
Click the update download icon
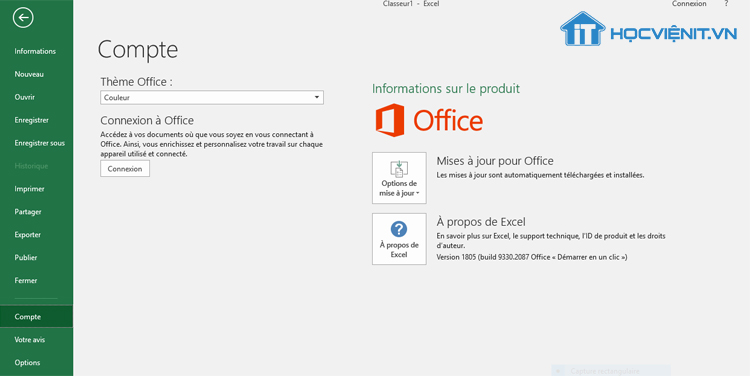coord(399,169)
